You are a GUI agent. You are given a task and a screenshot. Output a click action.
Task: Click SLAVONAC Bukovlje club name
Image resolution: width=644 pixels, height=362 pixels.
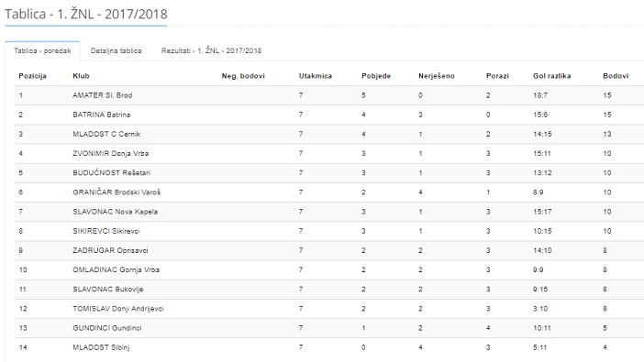coord(108,289)
